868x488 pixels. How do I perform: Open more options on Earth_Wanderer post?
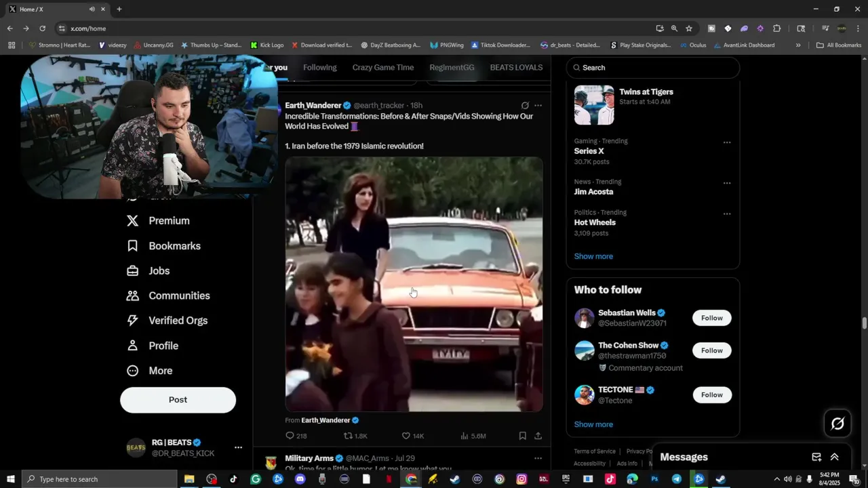(538, 106)
